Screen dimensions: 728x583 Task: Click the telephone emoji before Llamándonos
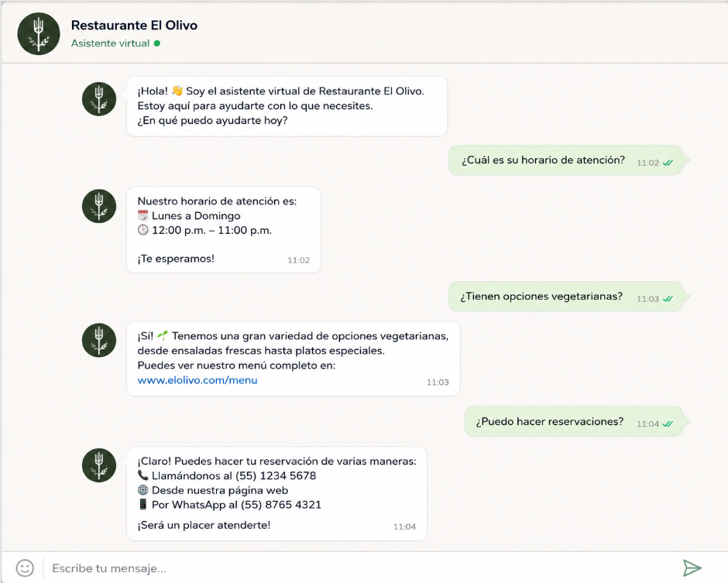coord(143,475)
